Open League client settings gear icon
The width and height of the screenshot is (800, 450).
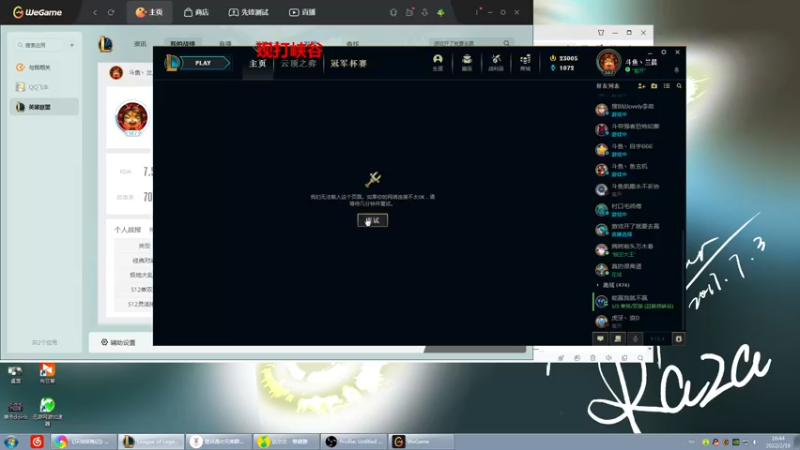(664, 52)
